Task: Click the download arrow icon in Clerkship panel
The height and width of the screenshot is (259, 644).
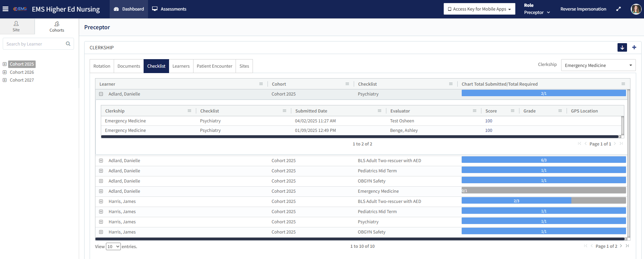Action: coord(622,48)
